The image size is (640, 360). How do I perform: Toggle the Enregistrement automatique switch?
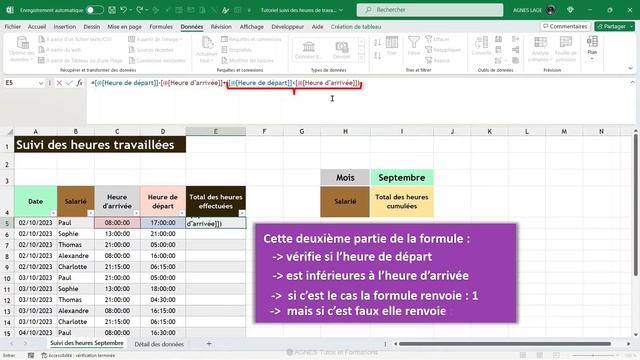95,10
